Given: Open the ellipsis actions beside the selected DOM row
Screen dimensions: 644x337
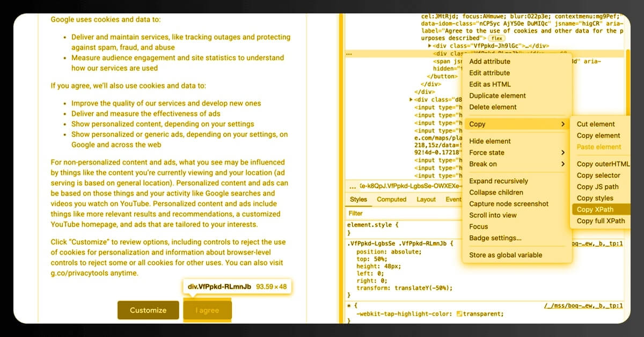Looking at the screenshot, I should [x=349, y=54].
